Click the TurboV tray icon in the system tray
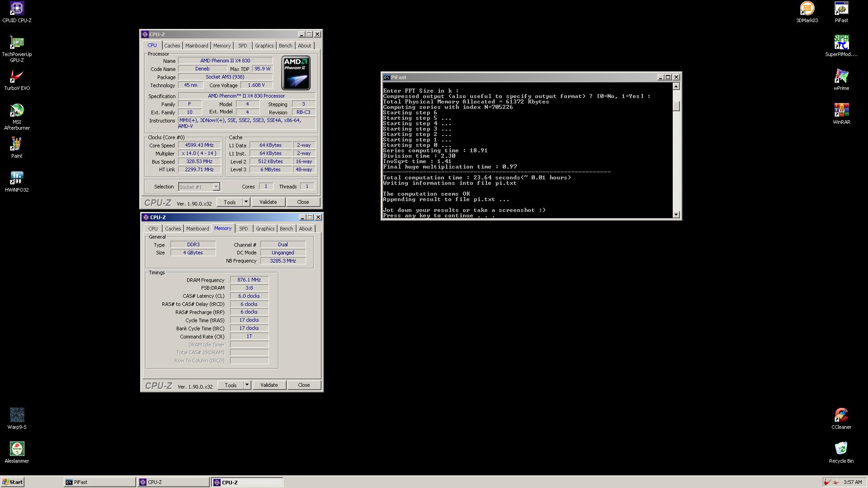 (827, 482)
